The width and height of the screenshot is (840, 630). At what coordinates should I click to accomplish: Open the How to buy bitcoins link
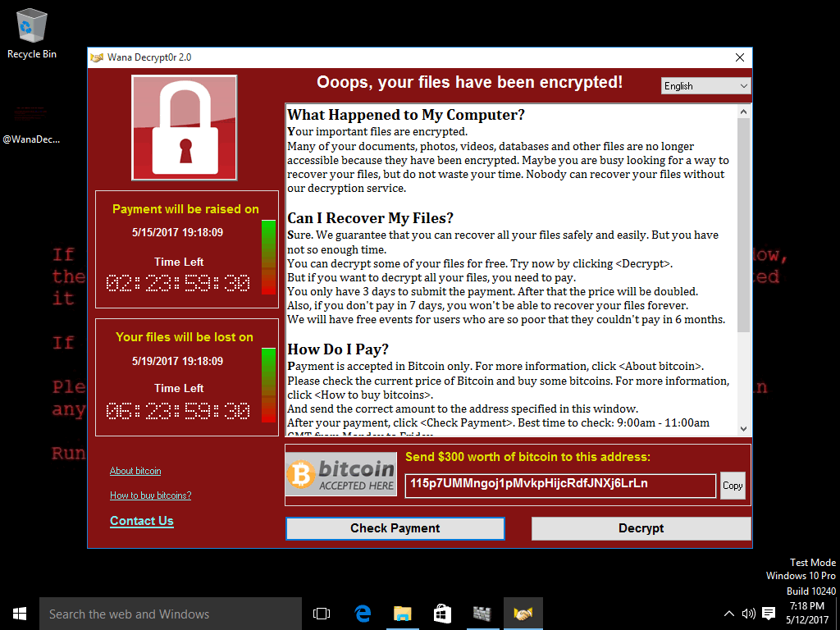(x=151, y=495)
